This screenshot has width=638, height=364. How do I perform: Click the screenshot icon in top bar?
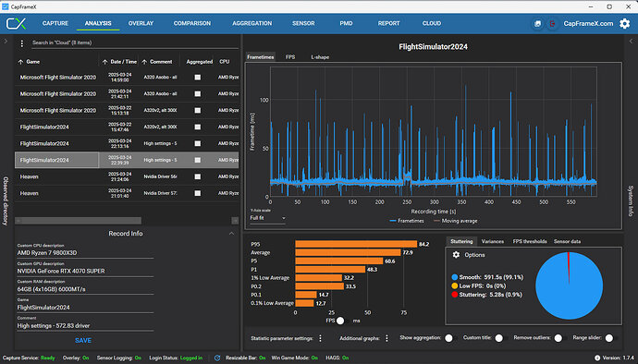point(537,24)
